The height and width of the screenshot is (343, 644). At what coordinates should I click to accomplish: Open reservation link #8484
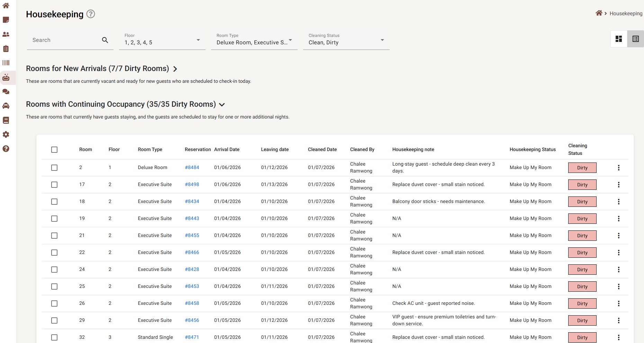coord(192,168)
